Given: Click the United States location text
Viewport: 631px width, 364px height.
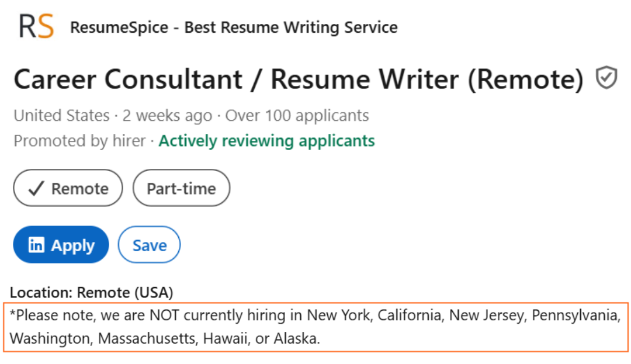Looking at the screenshot, I should pos(61,116).
